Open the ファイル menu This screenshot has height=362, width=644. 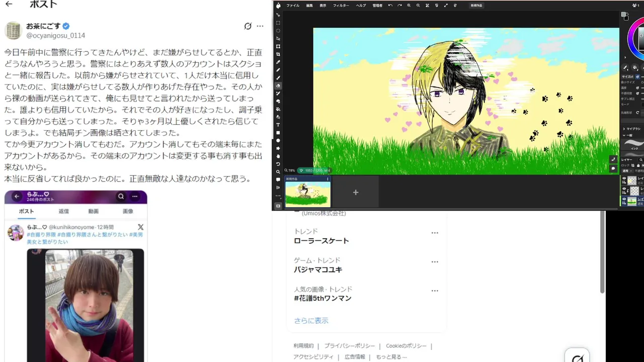click(x=293, y=6)
